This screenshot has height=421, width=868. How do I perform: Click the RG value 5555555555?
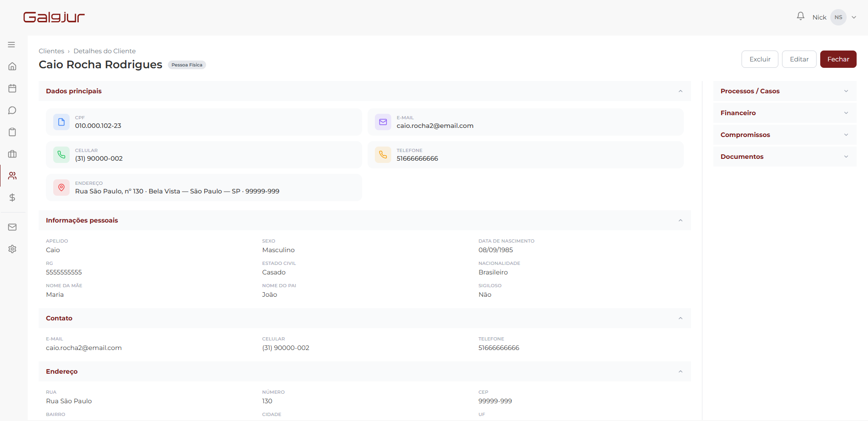click(x=64, y=272)
